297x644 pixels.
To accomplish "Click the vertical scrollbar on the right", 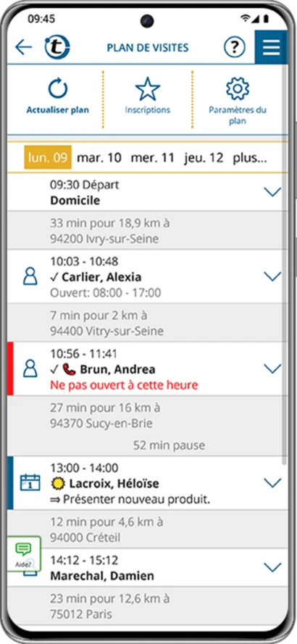I will (285, 263).
